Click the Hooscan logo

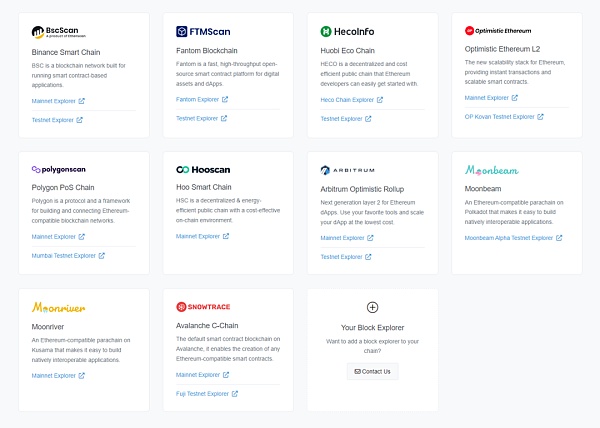(205, 170)
